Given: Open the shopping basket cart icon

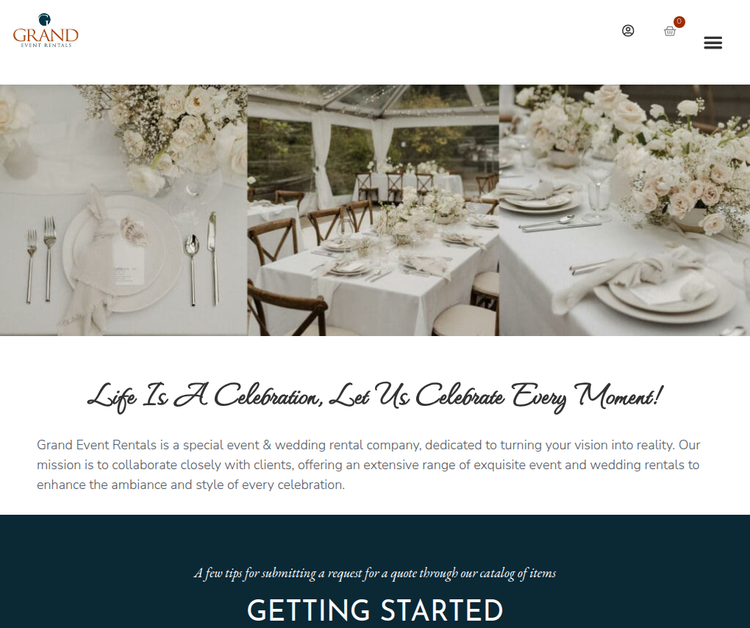Looking at the screenshot, I should (x=670, y=32).
